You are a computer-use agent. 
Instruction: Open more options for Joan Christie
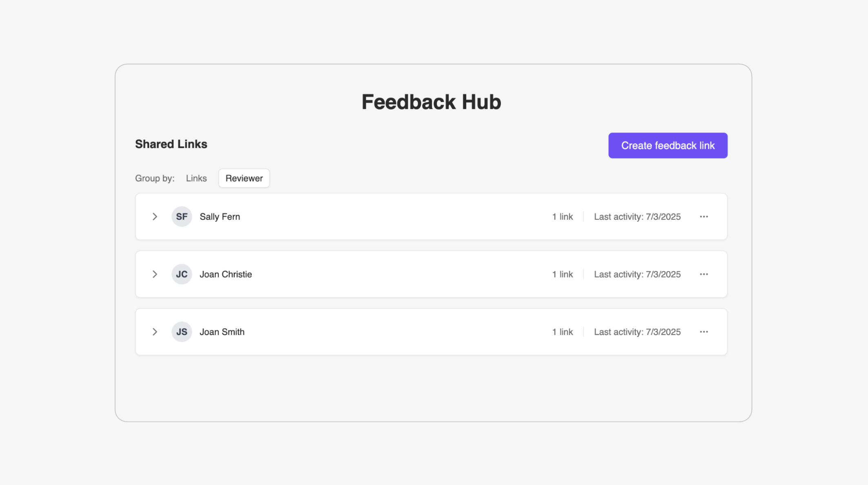[x=704, y=274]
